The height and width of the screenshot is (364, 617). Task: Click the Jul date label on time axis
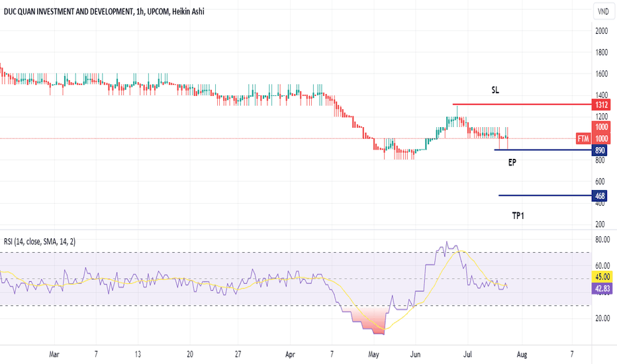467,354
